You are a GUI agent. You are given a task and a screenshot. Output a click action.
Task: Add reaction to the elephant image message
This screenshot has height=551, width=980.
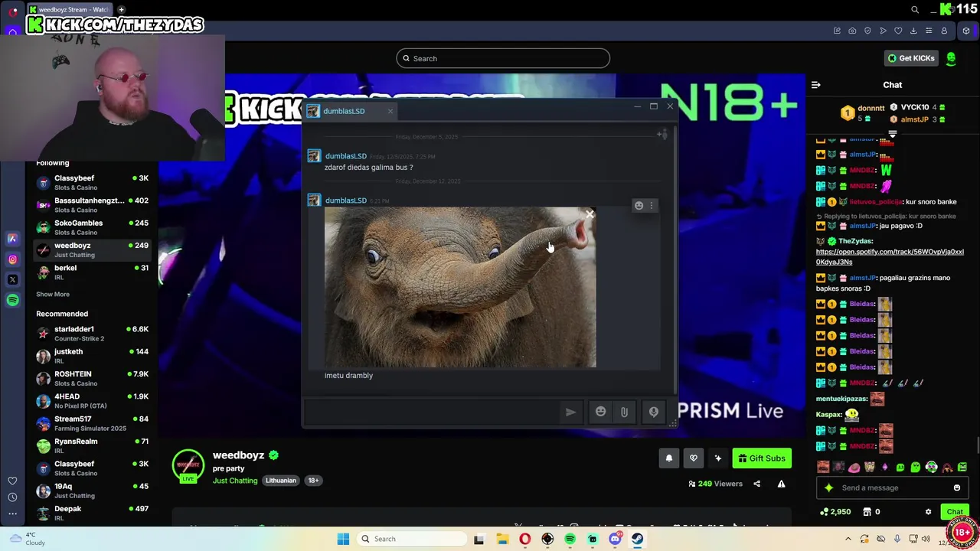639,205
